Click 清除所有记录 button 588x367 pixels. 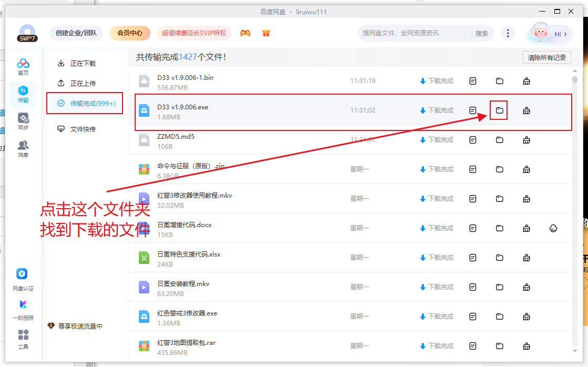point(547,57)
